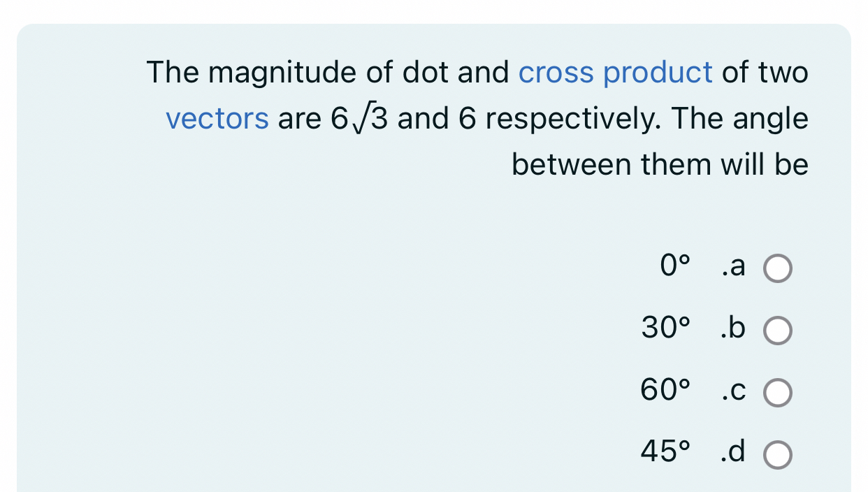Select the 0° radio button for option a

click(x=778, y=267)
